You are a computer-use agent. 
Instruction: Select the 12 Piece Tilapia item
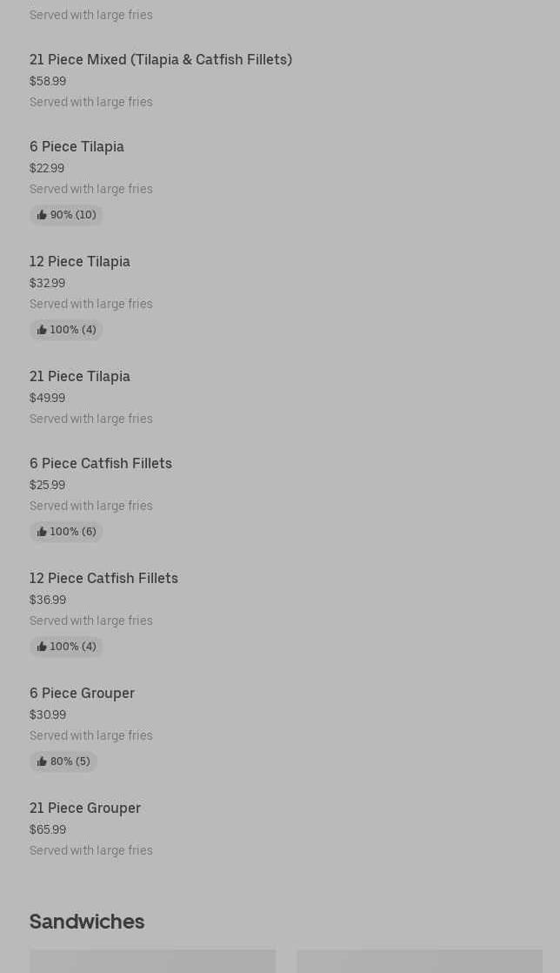[80, 262]
